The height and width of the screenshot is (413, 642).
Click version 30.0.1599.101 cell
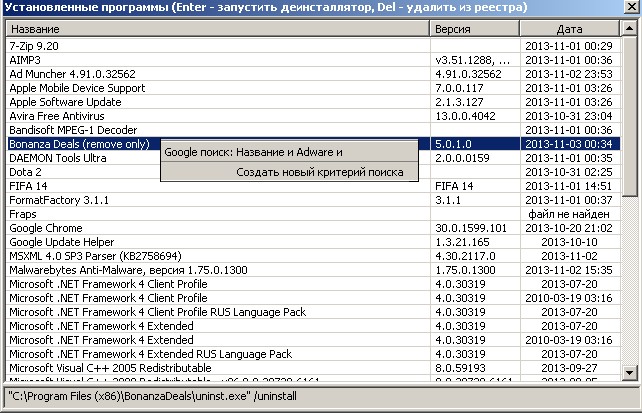pyautogui.click(x=475, y=228)
